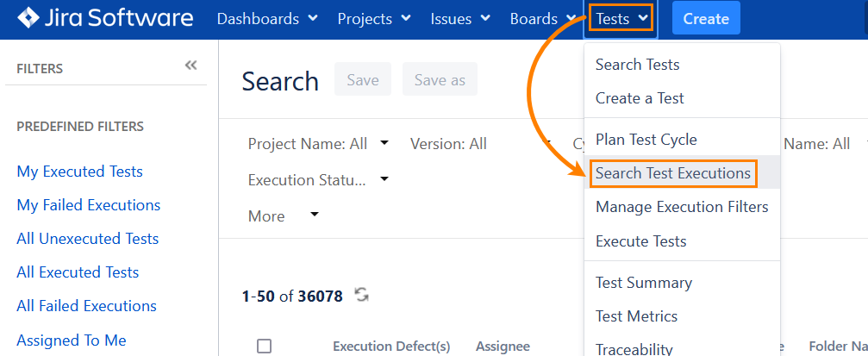Image resolution: width=868 pixels, height=356 pixels.
Task: Open the Boards dropdown menu
Action: click(x=542, y=19)
